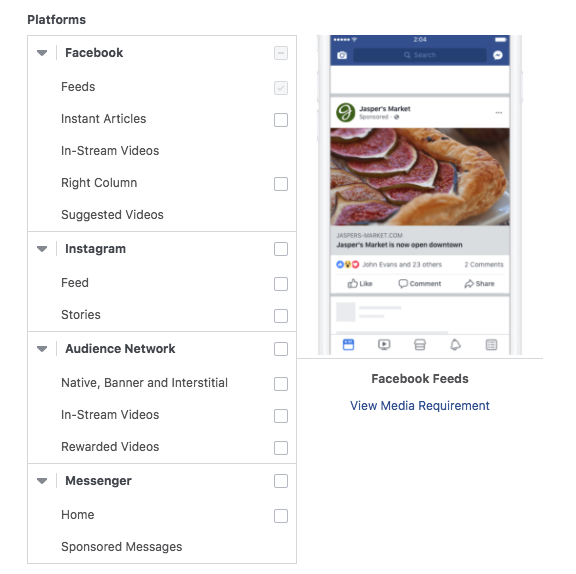576x574 pixels.
Task: Enable the Messenger Home checkbox
Action: coord(281,516)
